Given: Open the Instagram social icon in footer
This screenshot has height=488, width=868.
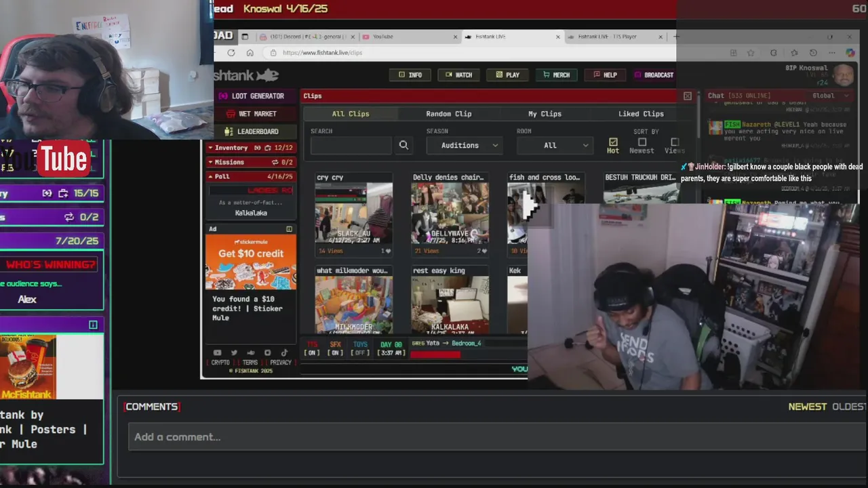Looking at the screenshot, I should [268, 352].
